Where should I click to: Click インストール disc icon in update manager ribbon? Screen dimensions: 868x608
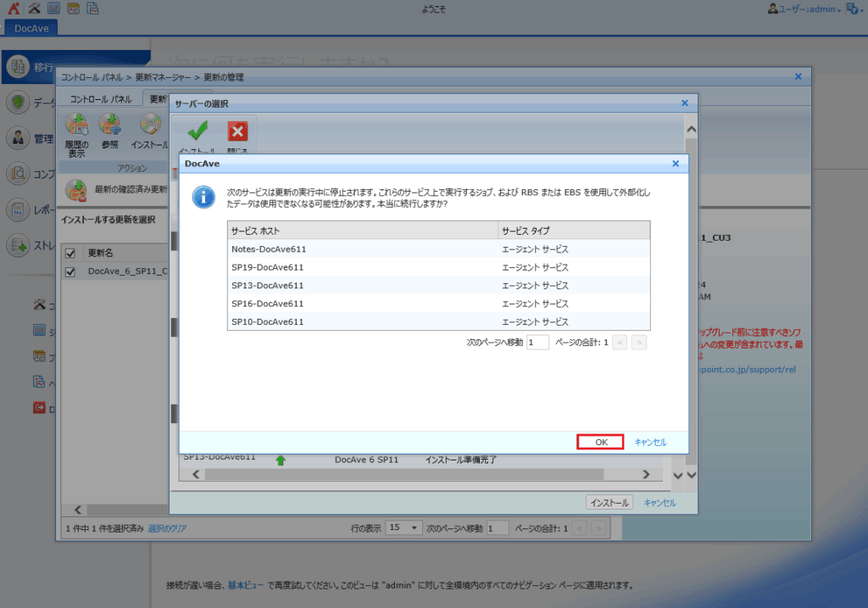point(150,126)
